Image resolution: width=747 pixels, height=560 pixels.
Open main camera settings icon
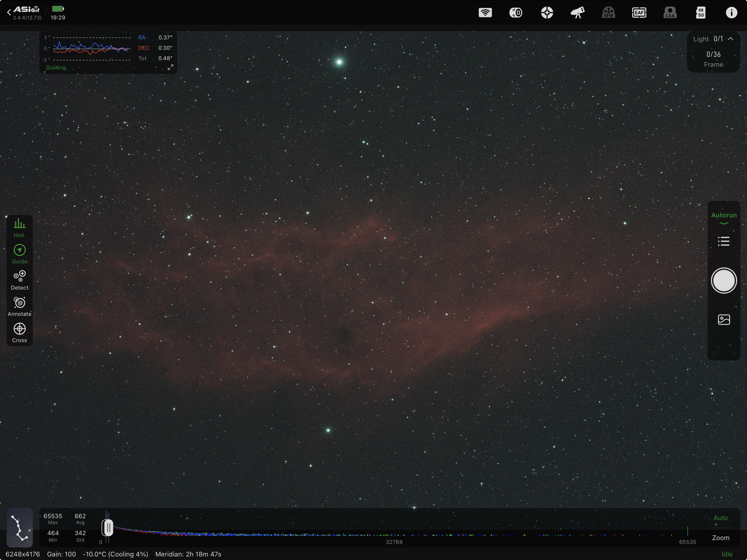(x=516, y=13)
